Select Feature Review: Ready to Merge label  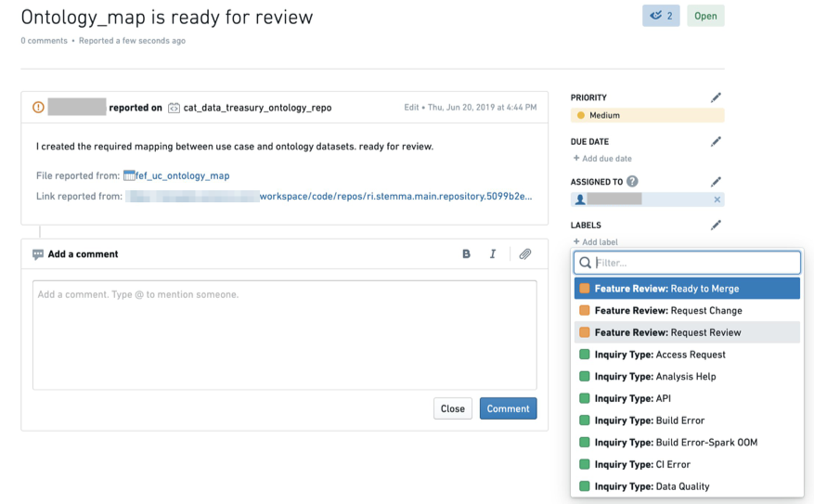(687, 289)
